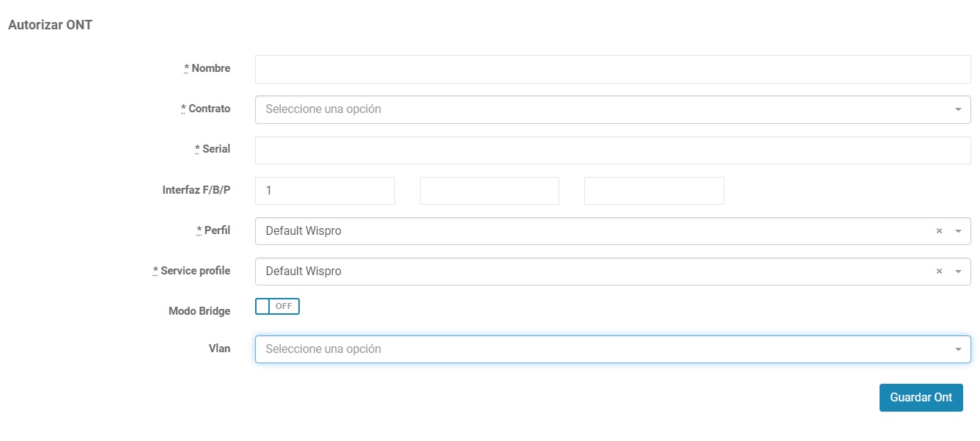Click the Perfil label
Screen dimensions: 980x441
[x=213, y=230]
